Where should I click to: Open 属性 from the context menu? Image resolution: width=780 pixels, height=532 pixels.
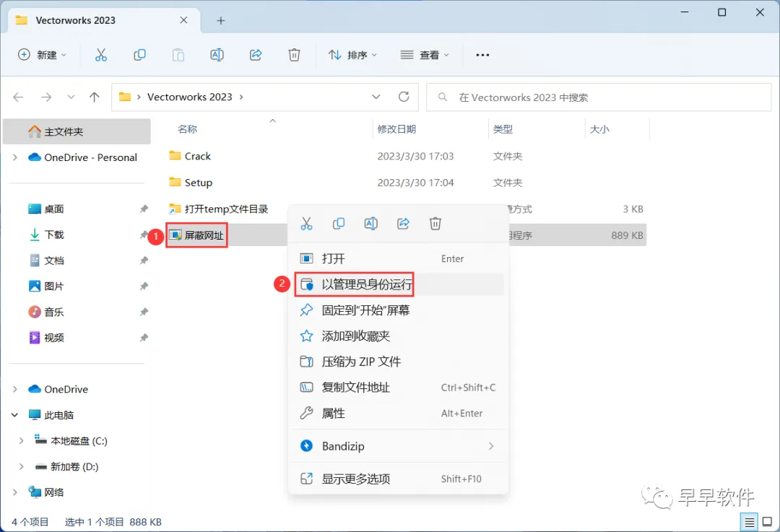pos(398,413)
